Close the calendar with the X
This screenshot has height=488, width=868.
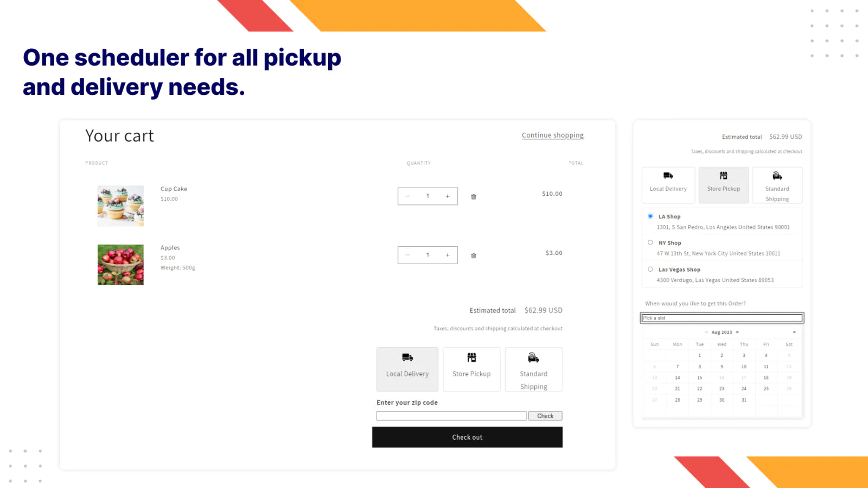tap(794, 332)
